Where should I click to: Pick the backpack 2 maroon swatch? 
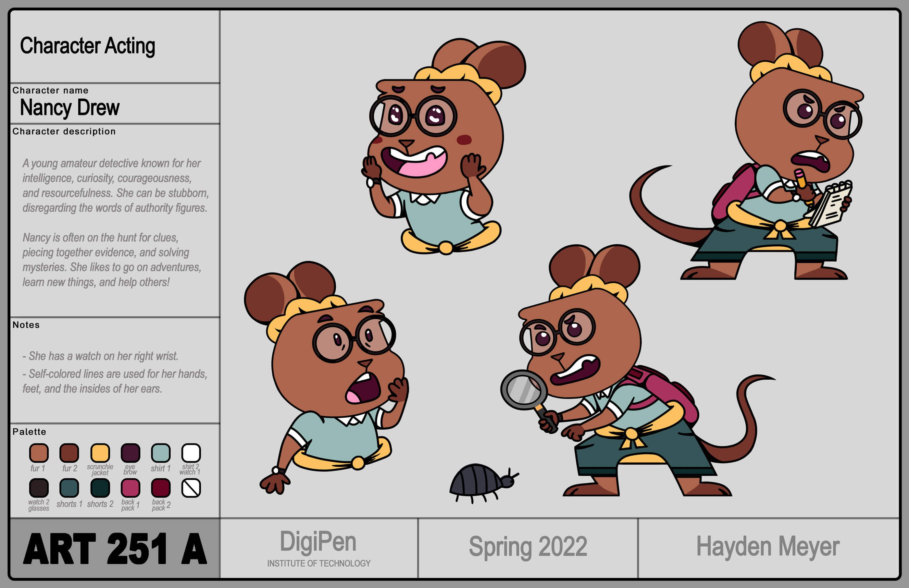click(161, 488)
